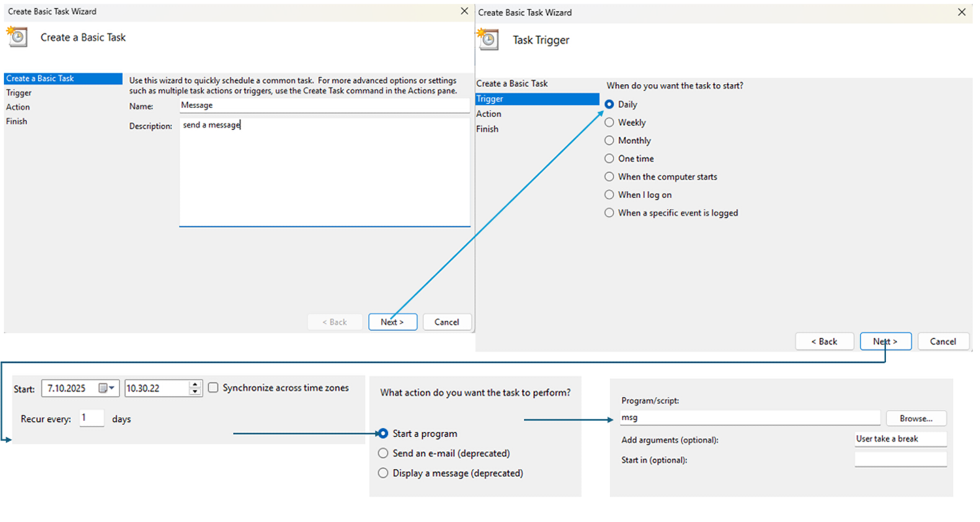
Task: Select the Weekly trigger option
Action: 610,122
